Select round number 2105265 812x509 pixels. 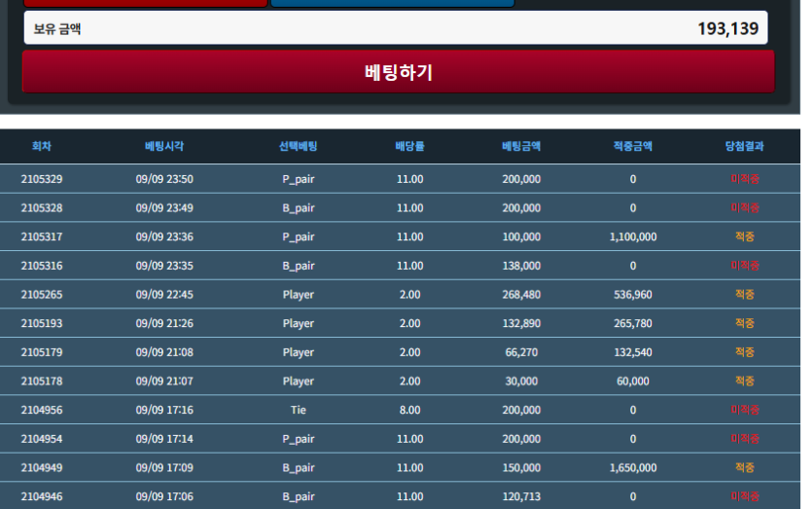click(42, 295)
